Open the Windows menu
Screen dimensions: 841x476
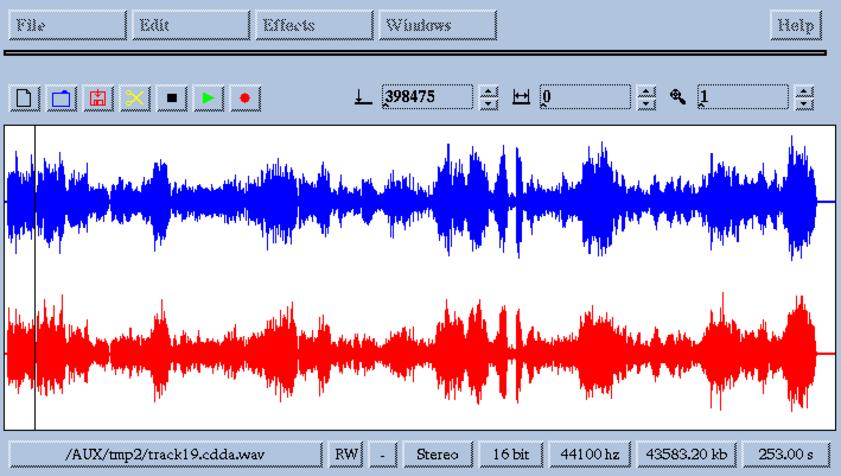[437, 25]
